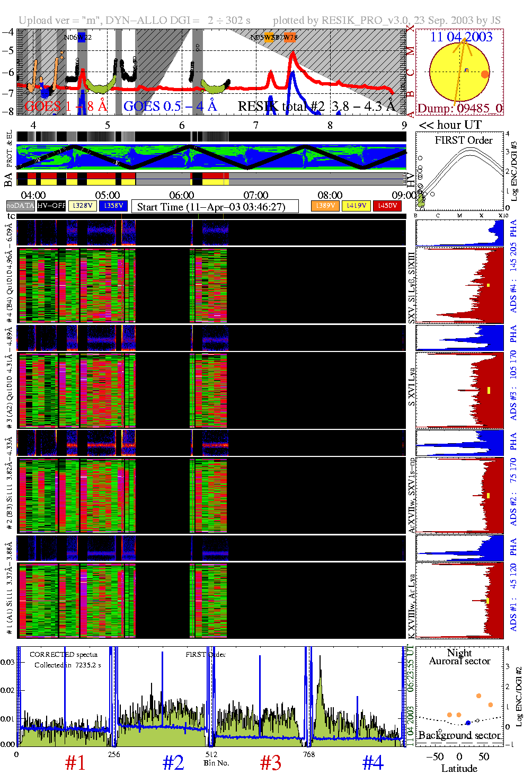
Task: Click the blue GOES 0.5–4 Å label
Action: [170, 107]
